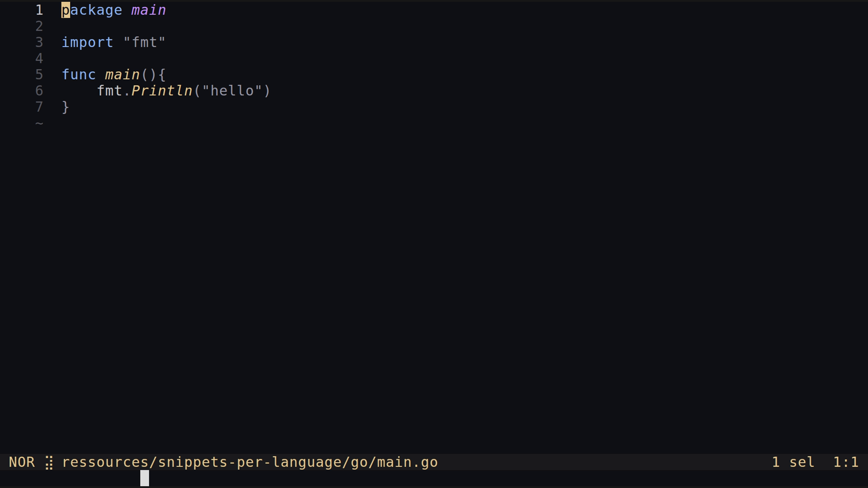
Task: Click the 1:1 cursor position indicator
Action: click(x=845, y=462)
